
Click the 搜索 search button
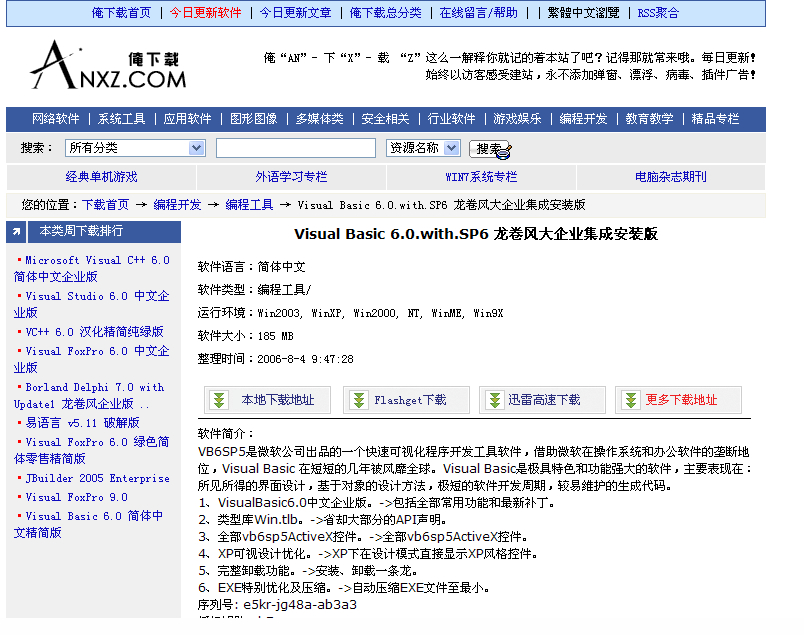[x=490, y=149]
